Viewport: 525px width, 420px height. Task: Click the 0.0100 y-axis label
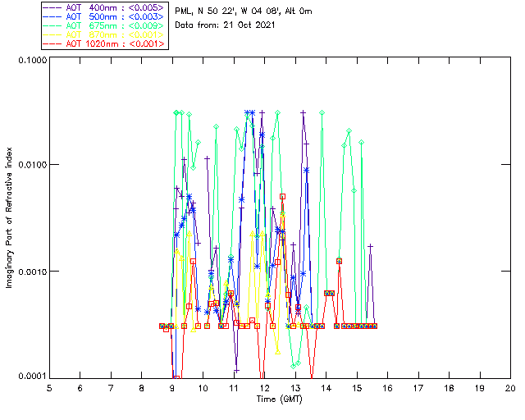point(33,165)
